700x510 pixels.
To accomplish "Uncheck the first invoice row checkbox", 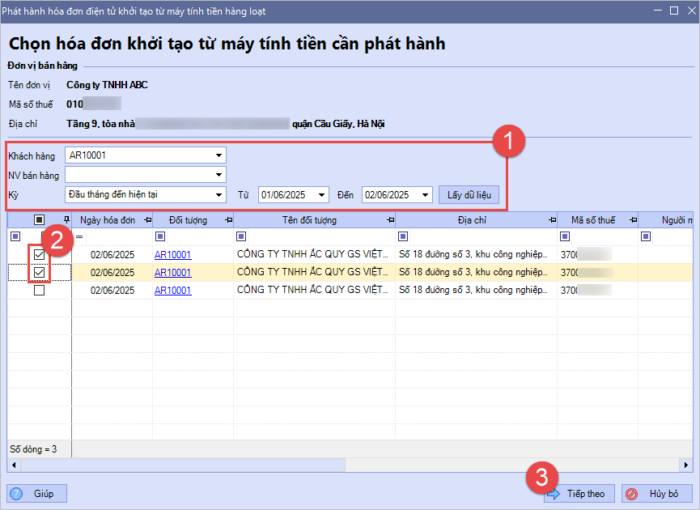I will coord(39,255).
